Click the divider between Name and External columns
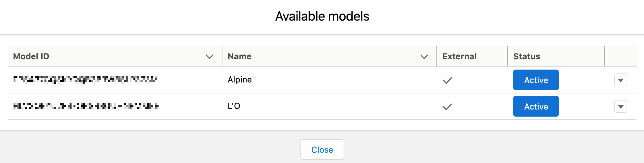The image size is (644, 163). pos(437,56)
